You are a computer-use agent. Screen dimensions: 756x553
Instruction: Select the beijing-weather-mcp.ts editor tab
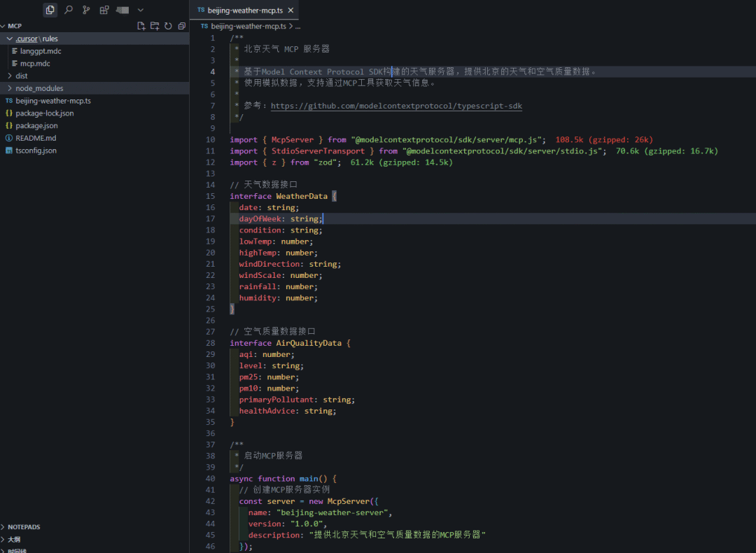tap(244, 10)
